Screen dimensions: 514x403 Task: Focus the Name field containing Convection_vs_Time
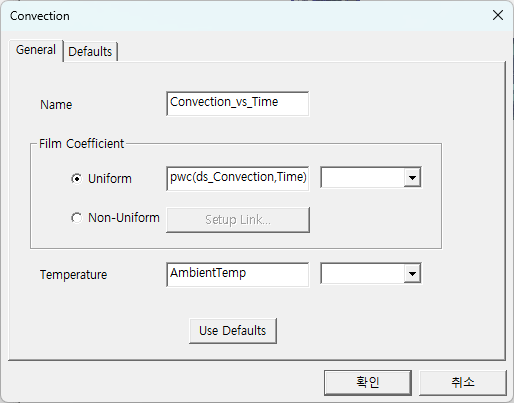tap(238, 104)
